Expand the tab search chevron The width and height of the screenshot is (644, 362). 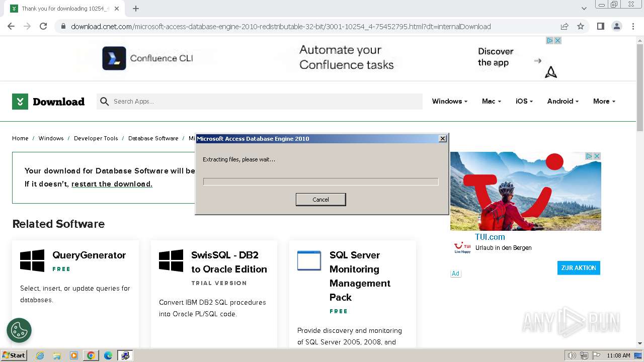(584, 9)
